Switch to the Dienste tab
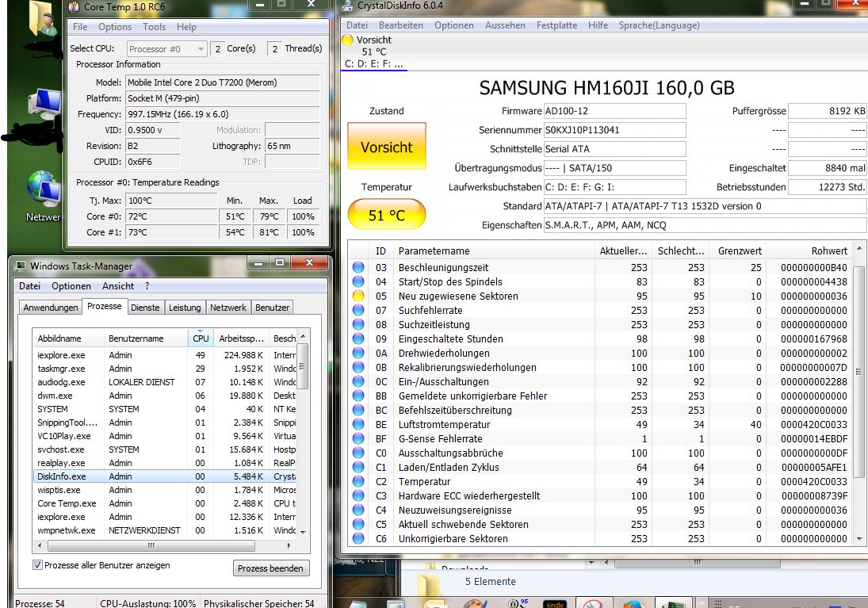Image resolution: width=868 pixels, height=608 pixels. pos(145,308)
